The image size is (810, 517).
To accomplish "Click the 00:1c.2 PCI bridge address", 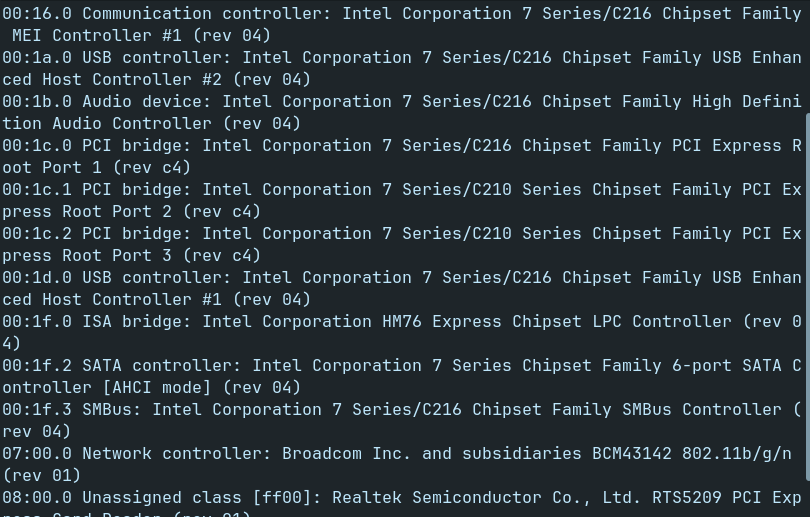I will click(x=37, y=233).
